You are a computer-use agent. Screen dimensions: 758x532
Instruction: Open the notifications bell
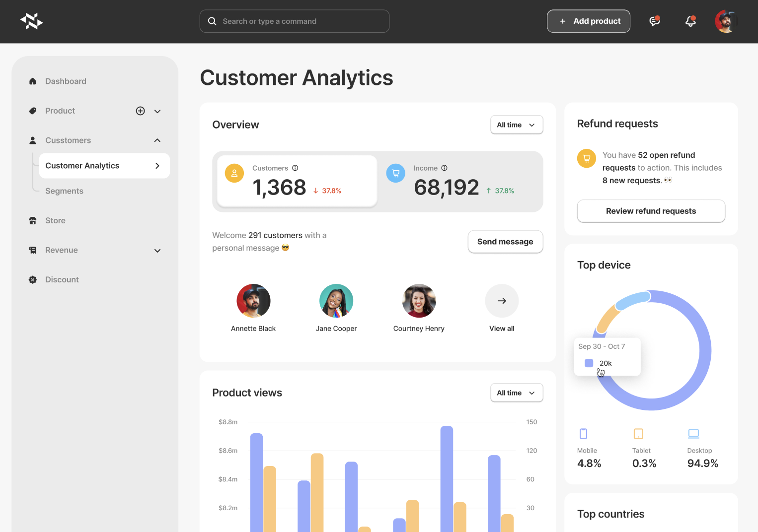pyautogui.click(x=690, y=21)
